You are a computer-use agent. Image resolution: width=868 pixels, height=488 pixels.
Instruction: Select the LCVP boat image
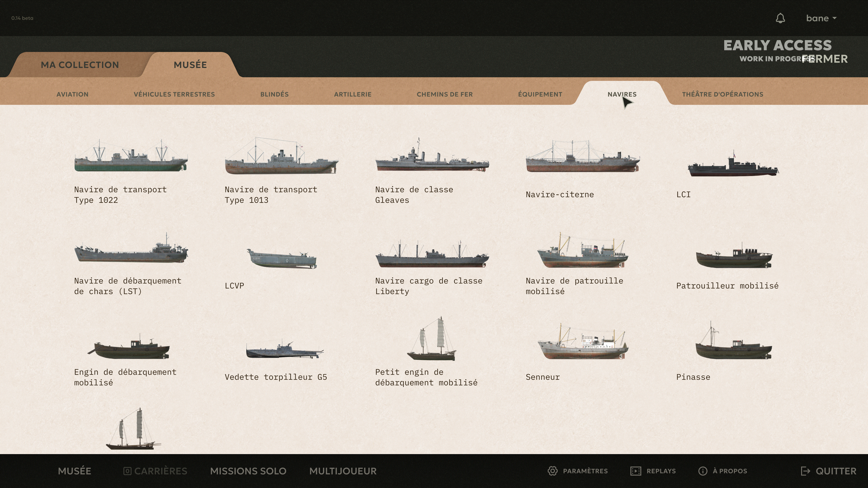pyautogui.click(x=282, y=259)
